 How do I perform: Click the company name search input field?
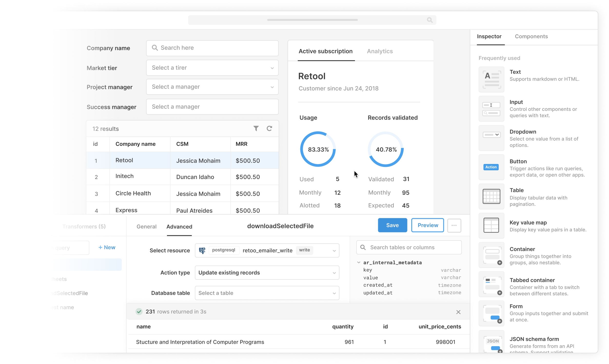[212, 48]
